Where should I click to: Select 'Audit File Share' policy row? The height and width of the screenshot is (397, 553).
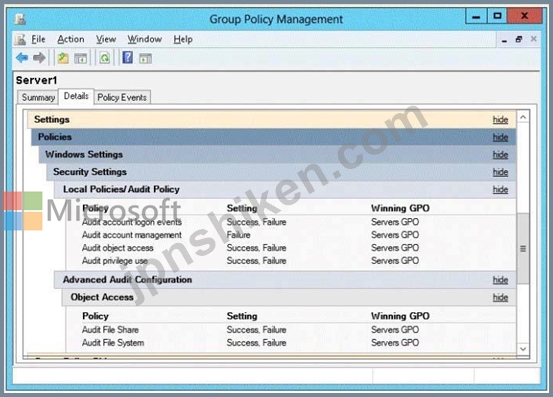click(291, 330)
